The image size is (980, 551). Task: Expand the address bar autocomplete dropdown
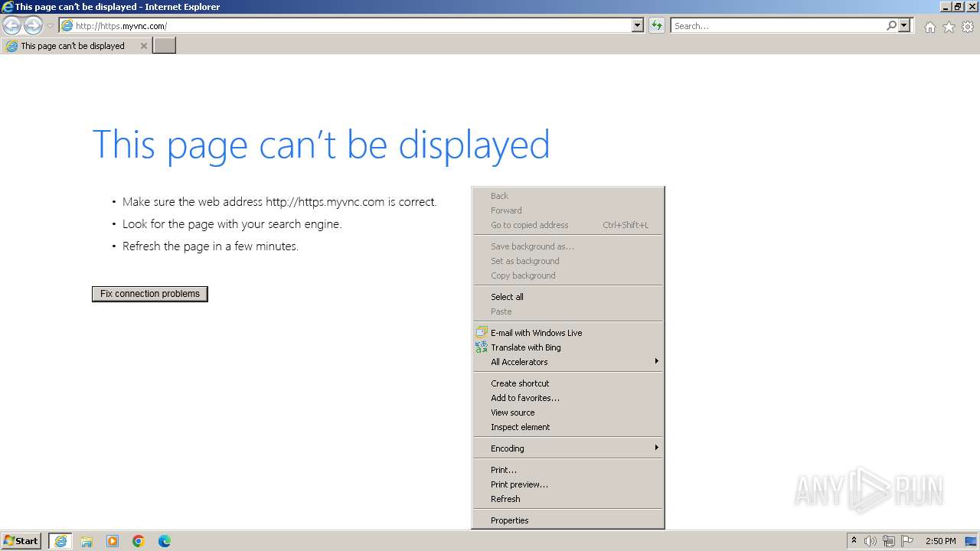638,25
